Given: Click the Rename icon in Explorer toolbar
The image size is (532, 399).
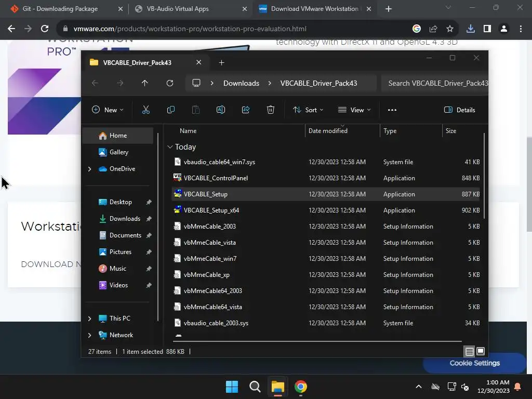Looking at the screenshot, I should click(x=220, y=110).
